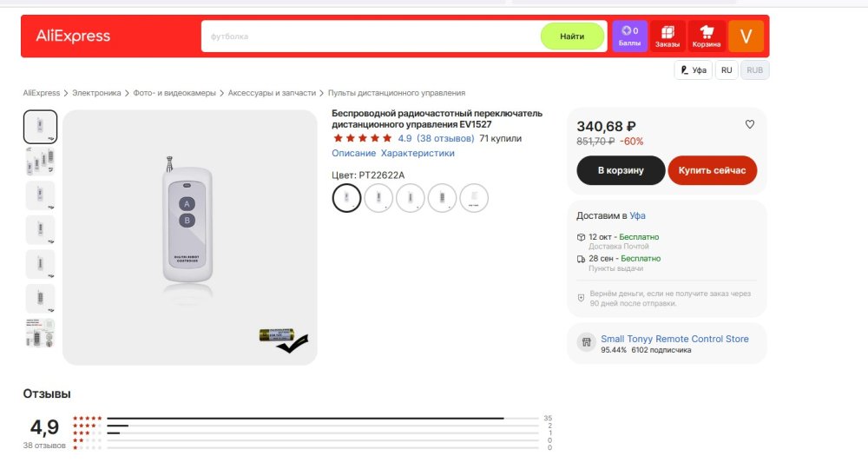Open the orange V profile avatar
The height and width of the screenshot is (469, 868).
coord(746,36)
